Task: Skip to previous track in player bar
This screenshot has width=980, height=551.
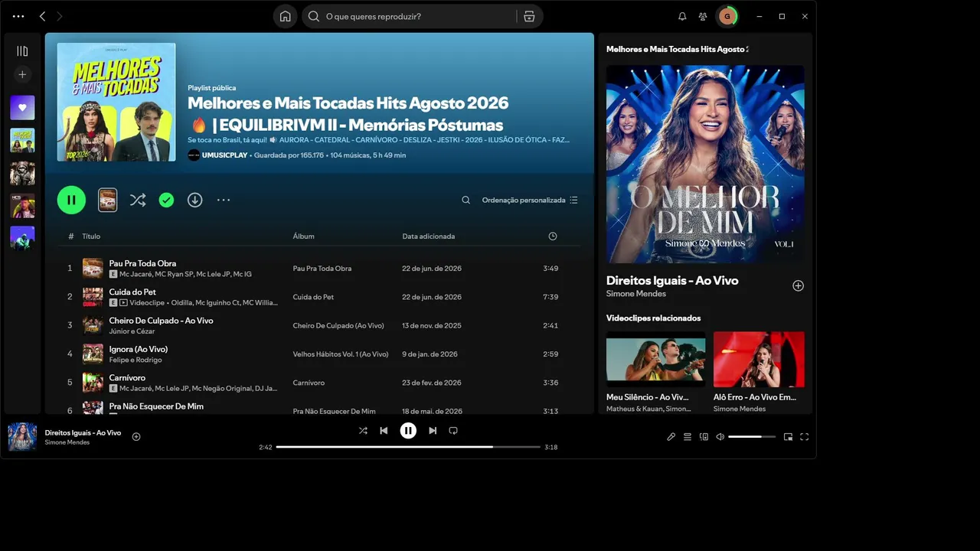Action: (384, 431)
